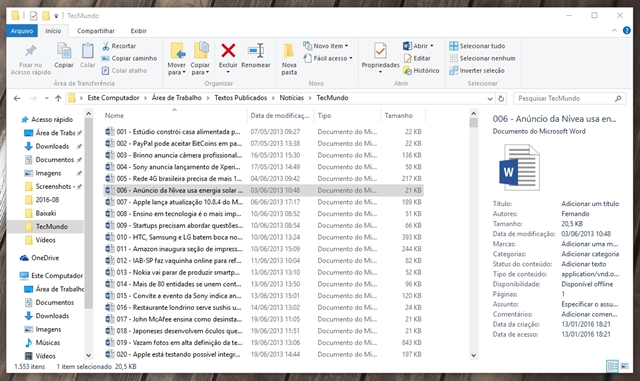
Task: Go back with the left arrow
Action: 17,98
